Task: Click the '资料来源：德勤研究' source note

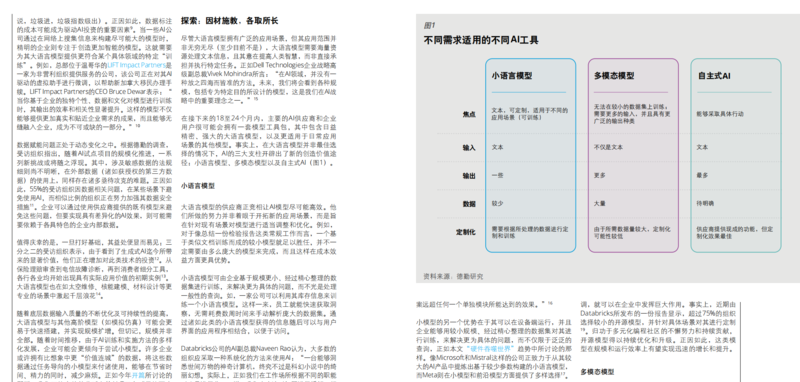Action: [453, 276]
